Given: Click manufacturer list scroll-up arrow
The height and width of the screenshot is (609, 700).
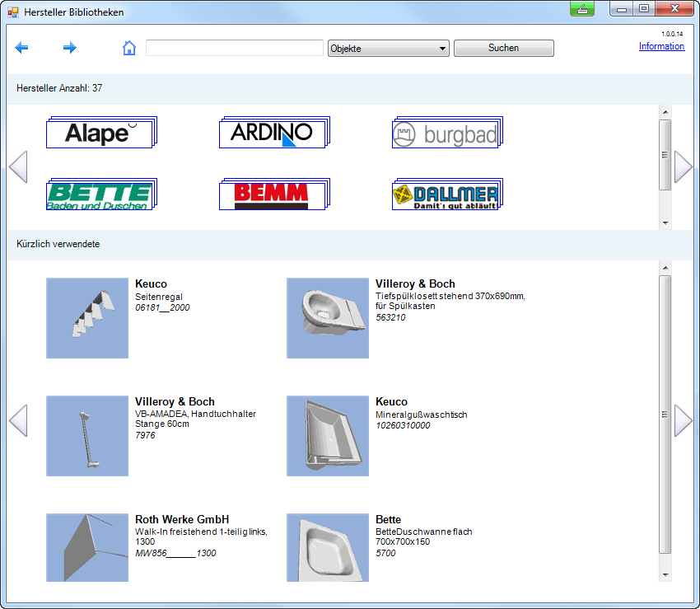Looking at the screenshot, I should [665, 112].
